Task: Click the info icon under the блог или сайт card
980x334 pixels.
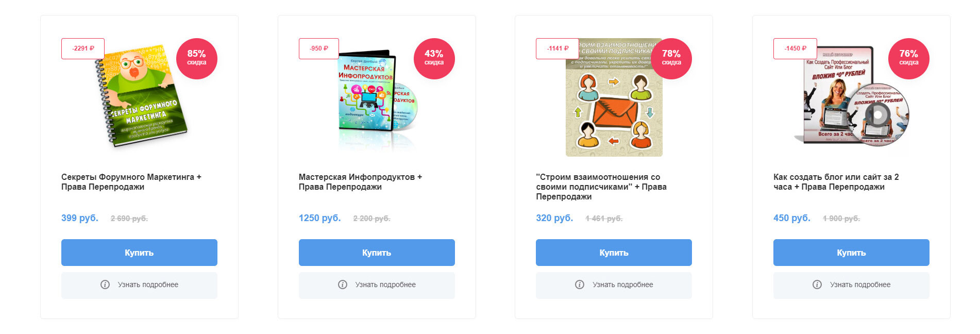Action: [x=817, y=285]
